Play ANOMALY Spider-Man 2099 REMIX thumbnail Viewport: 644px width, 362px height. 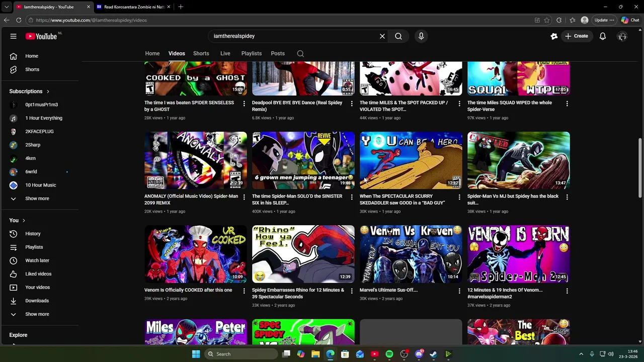[196, 160]
